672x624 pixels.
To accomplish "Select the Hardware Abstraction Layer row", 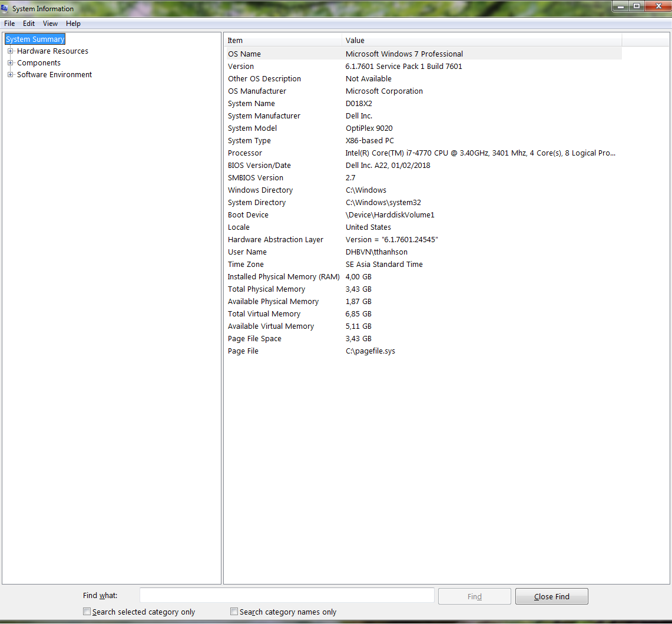I will 423,240.
